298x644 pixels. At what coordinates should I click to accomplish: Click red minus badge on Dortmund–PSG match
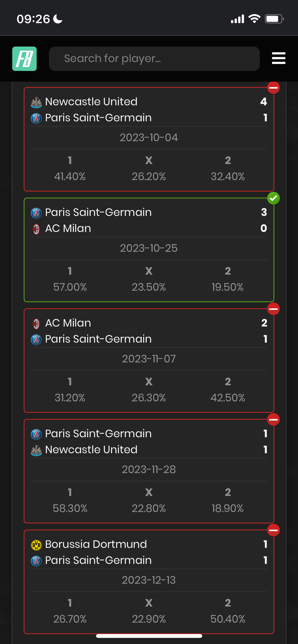point(273,530)
